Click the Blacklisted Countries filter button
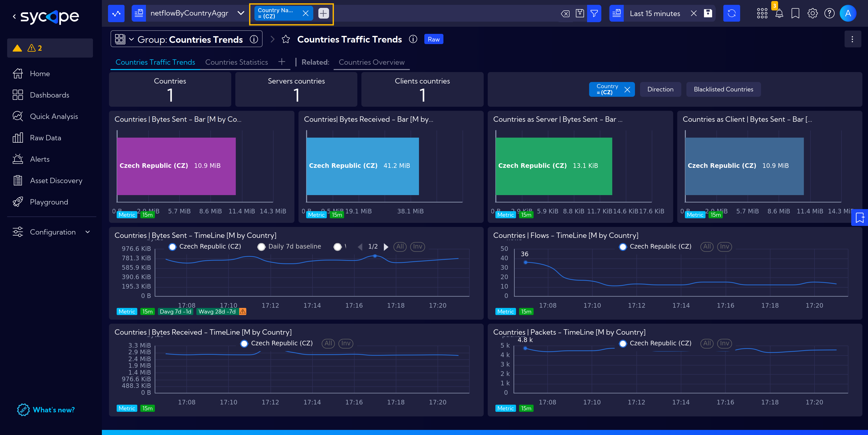Screen dimensions: 868x435 click(x=723, y=89)
